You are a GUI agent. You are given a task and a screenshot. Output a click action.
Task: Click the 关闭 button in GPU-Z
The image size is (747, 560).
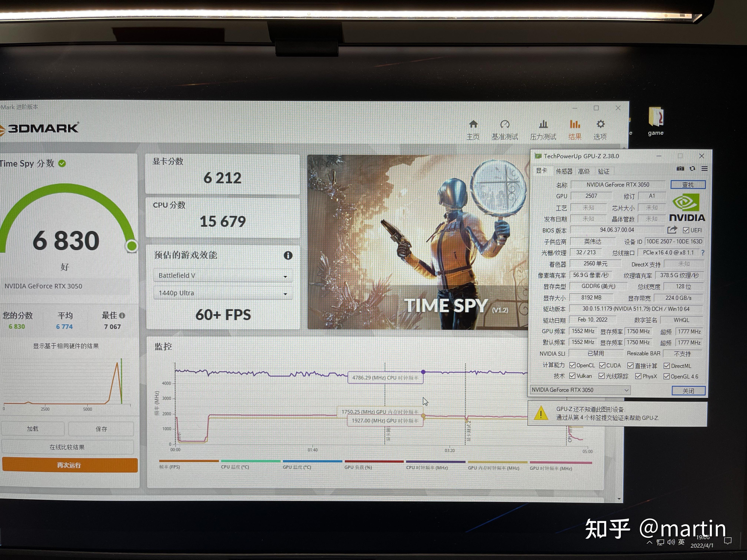689,391
